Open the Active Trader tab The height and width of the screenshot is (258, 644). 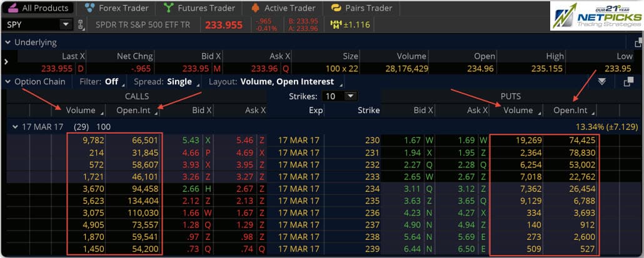coord(282,7)
